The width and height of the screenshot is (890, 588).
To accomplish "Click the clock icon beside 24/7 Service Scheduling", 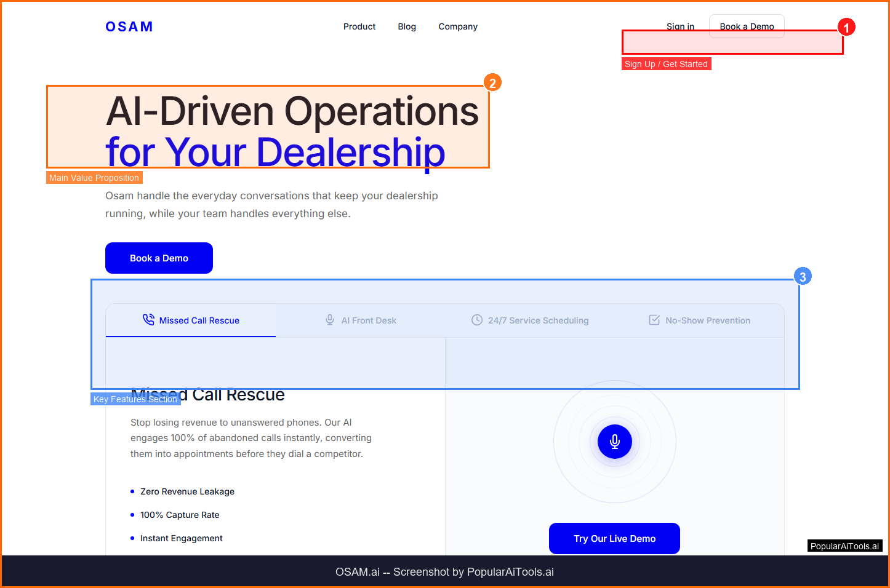I will 476,320.
